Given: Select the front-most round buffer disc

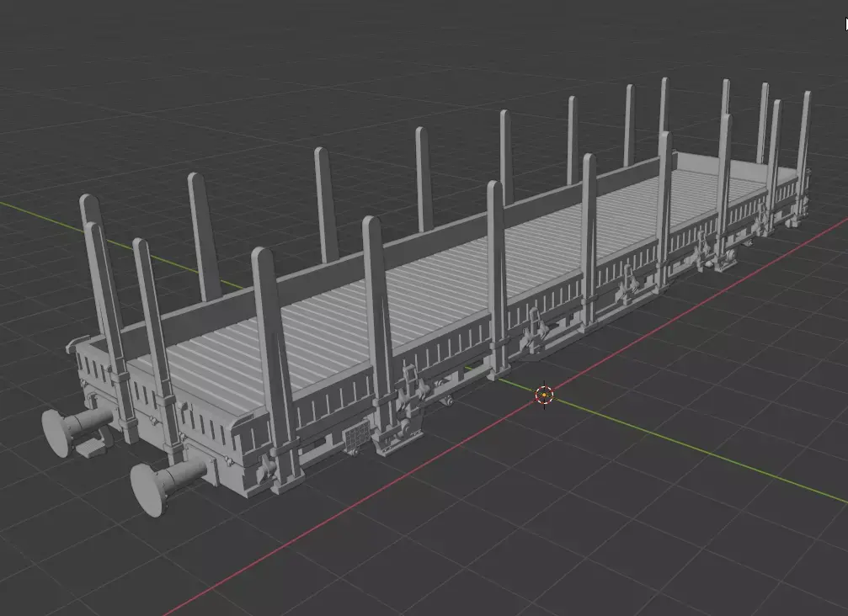Looking at the screenshot, I should (148, 490).
